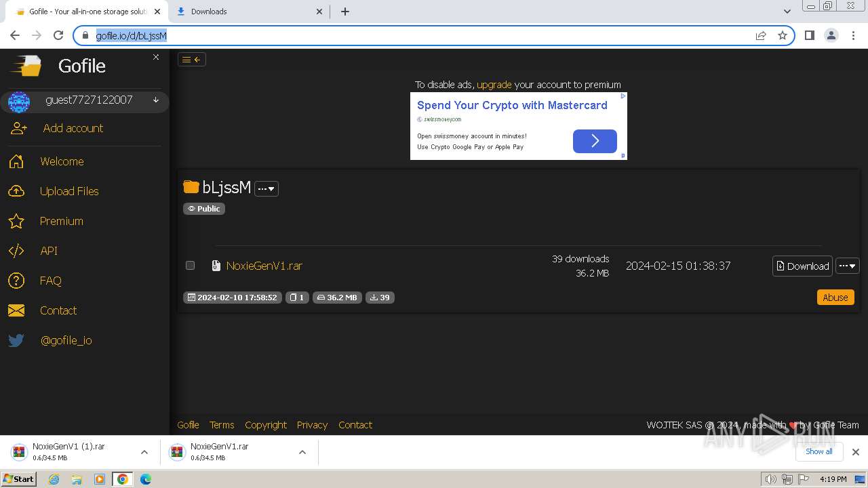Screen dimensions: 868x488
Task: Click the 2024-02-10 17:58:52 creation date badge
Action: click(232, 298)
